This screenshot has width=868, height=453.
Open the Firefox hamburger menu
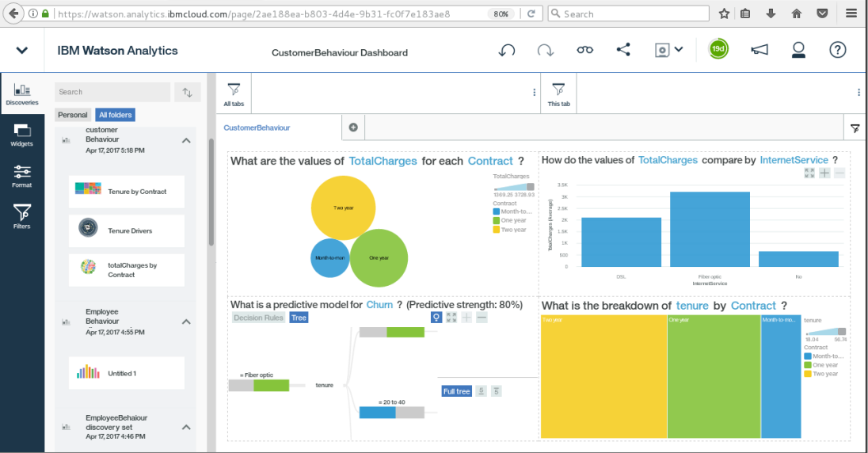pyautogui.click(x=851, y=13)
